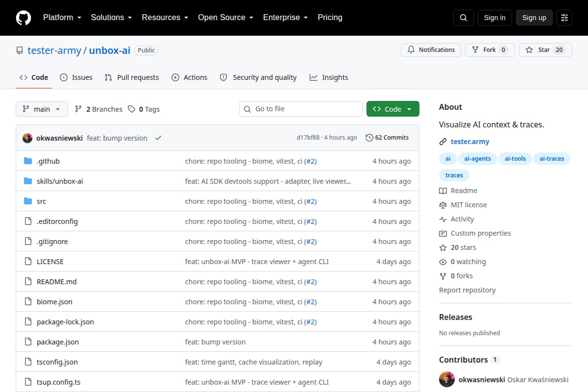Expand the Resources menu
588x392 pixels.
pyautogui.click(x=165, y=18)
